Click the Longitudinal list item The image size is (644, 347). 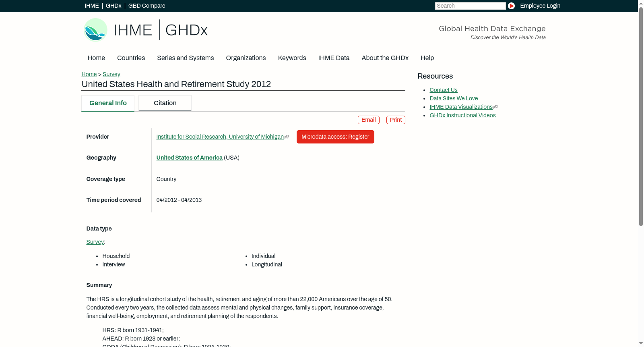267,264
